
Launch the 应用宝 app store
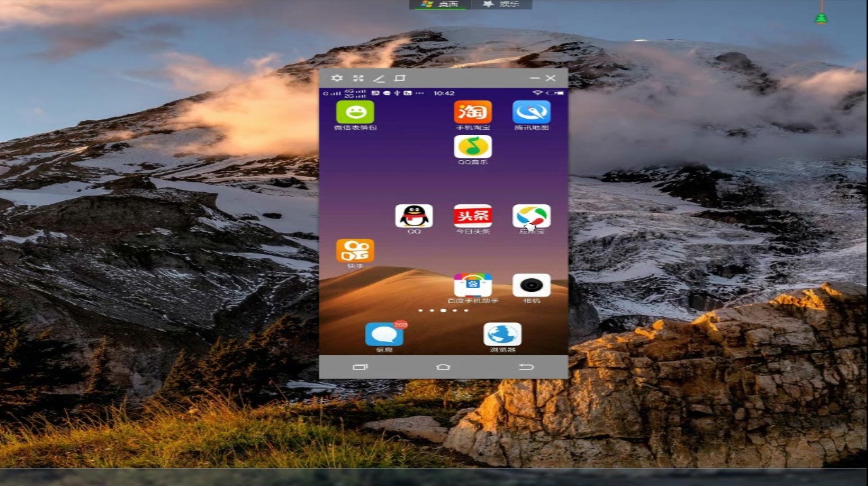(531, 216)
